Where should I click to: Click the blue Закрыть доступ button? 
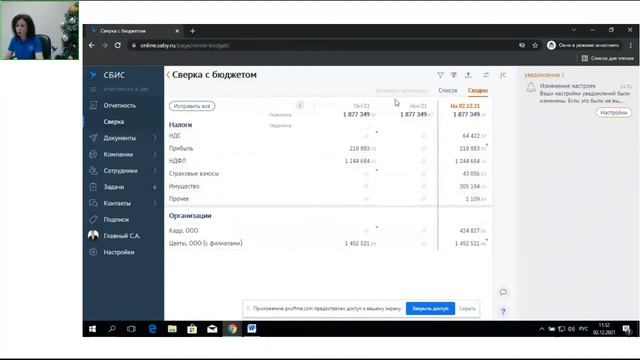pos(430,309)
